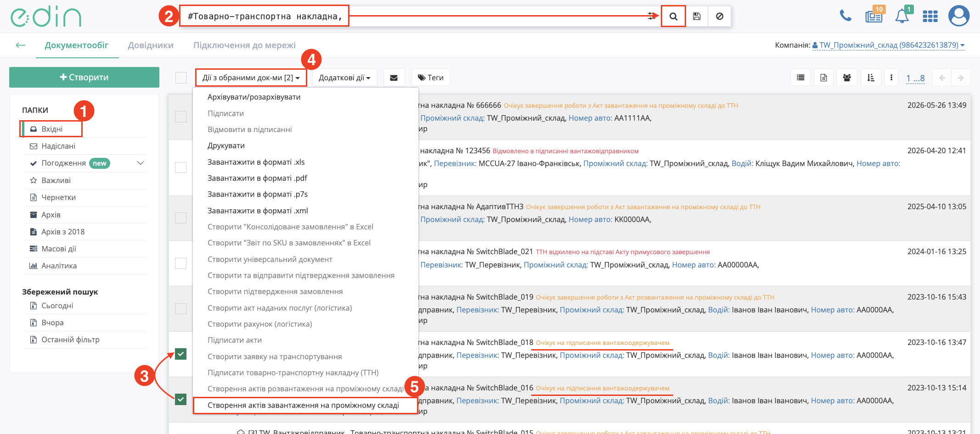
Task: Open the sorting options icon
Action: pyautogui.click(x=870, y=78)
